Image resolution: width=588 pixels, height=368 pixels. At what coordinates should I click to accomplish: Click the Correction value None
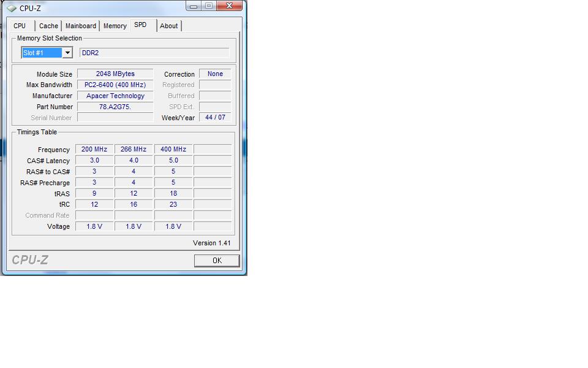coord(215,74)
